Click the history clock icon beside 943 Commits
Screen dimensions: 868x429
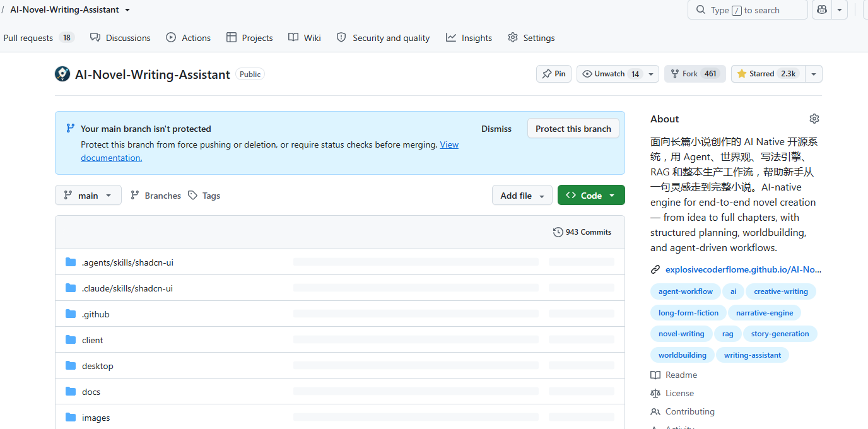click(558, 232)
